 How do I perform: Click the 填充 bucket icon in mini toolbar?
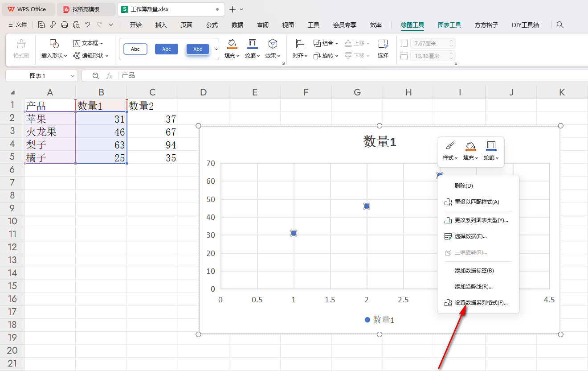(470, 146)
